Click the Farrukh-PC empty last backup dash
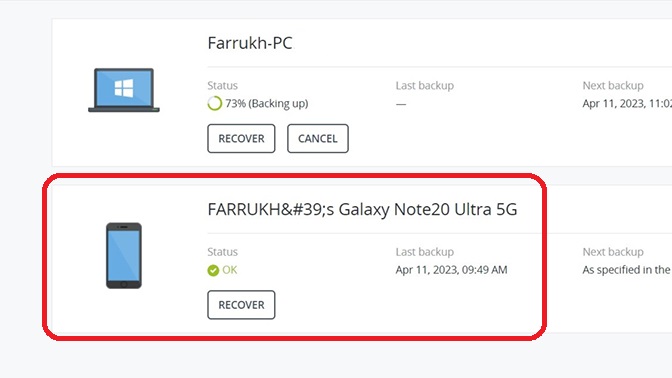672x378 pixels. (x=401, y=104)
